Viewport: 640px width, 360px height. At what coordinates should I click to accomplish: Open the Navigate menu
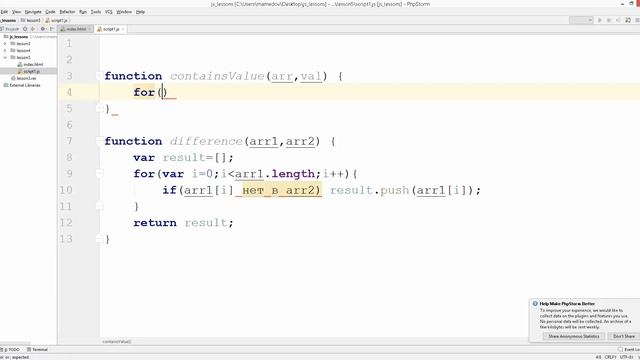(x=33, y=12)
